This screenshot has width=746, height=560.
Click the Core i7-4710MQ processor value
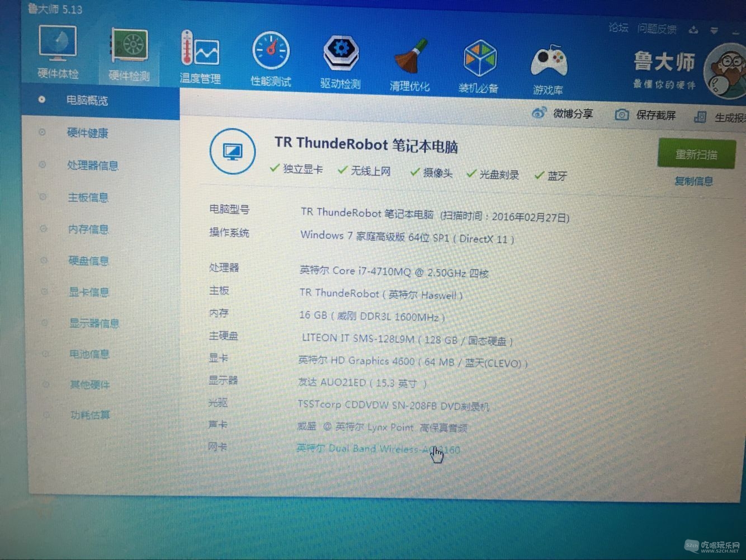coord(394,272)
